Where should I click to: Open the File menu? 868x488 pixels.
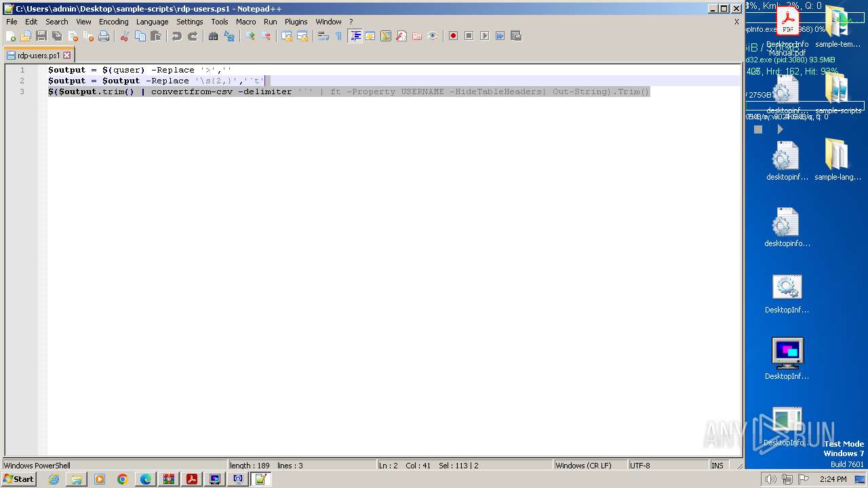[12, 22]
